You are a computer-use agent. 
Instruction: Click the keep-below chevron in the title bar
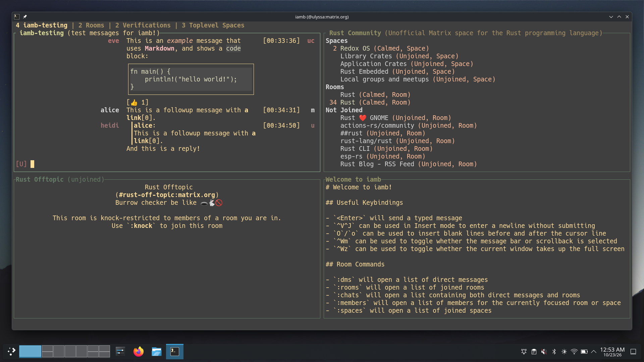611,17
